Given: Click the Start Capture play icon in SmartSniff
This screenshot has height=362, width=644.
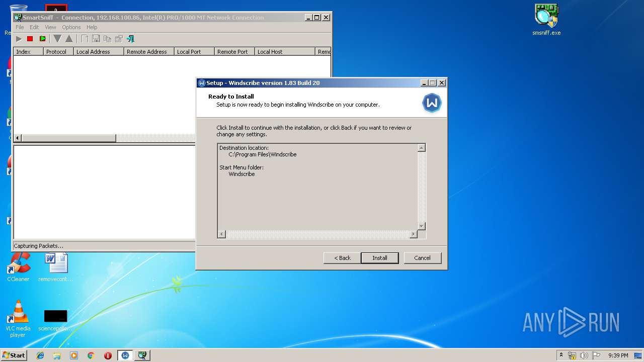Looking at the screenshot, I should (19, 39).
